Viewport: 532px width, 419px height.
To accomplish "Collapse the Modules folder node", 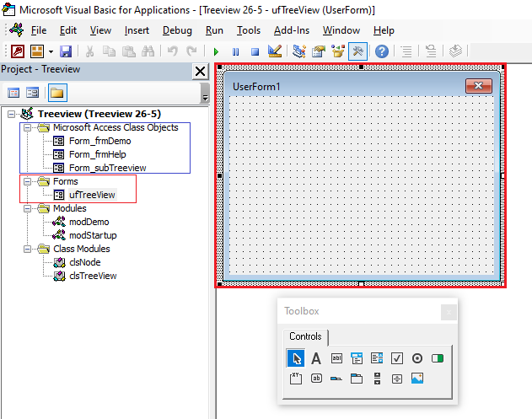I will point(27,208).
